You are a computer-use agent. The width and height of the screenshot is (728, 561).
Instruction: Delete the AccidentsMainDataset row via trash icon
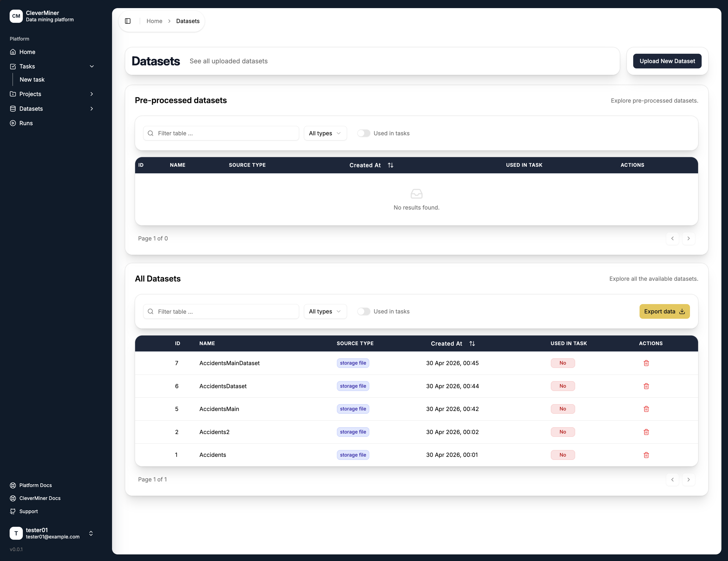click(646, 363)
